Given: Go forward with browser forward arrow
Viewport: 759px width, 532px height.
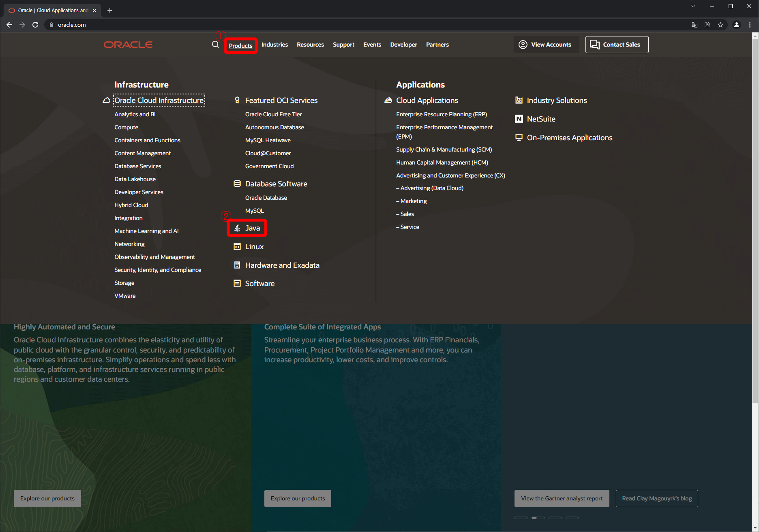Looking at the screenshot, I should coord(22,25).
